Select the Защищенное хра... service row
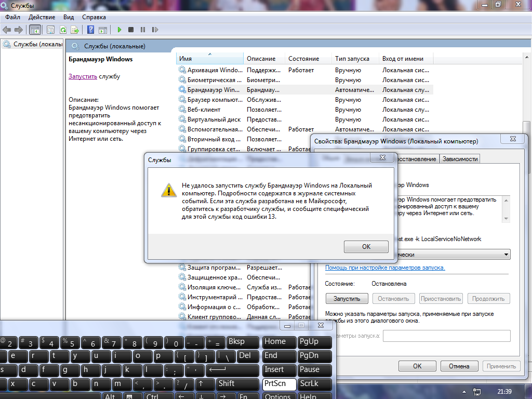Viewport: 532px width, 399px height. point(244,277)
